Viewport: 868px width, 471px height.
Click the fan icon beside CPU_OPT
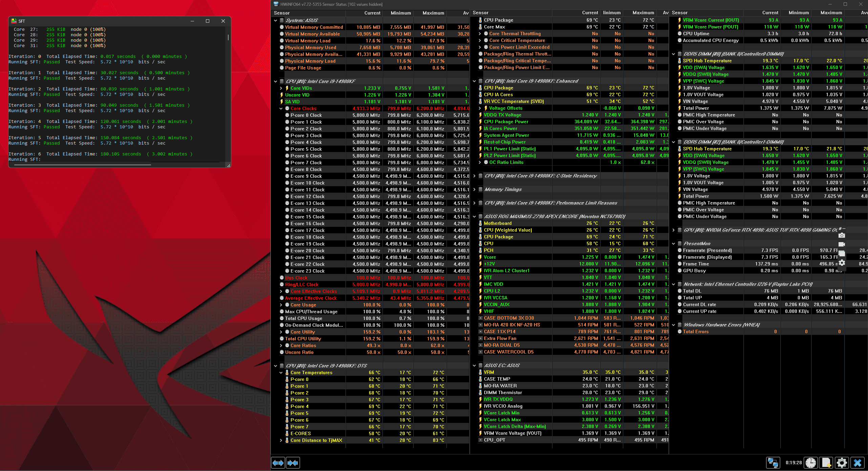[x=480, y=440]
